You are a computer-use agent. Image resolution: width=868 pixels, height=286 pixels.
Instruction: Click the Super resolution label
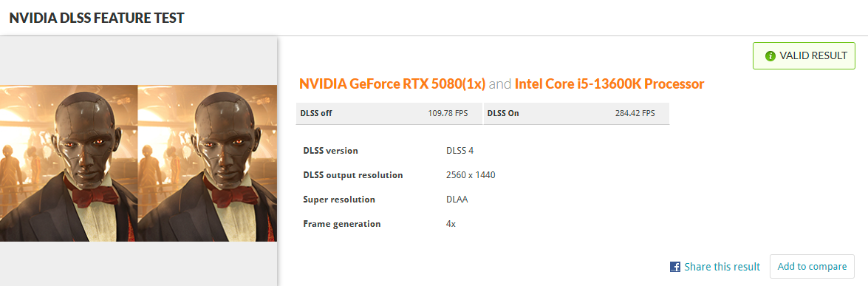[339, 200]
